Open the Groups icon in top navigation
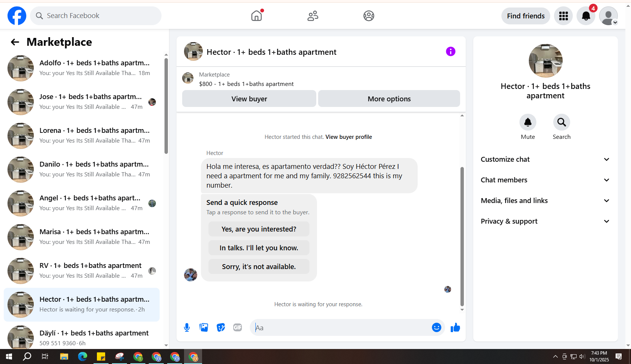Screen dimensions: 631x364 point(369,16)
